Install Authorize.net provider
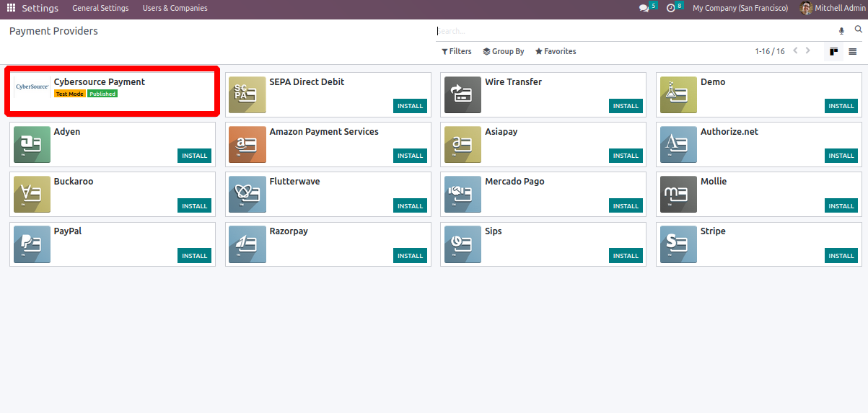Screen dimensions: 868x413 [841, 156]
